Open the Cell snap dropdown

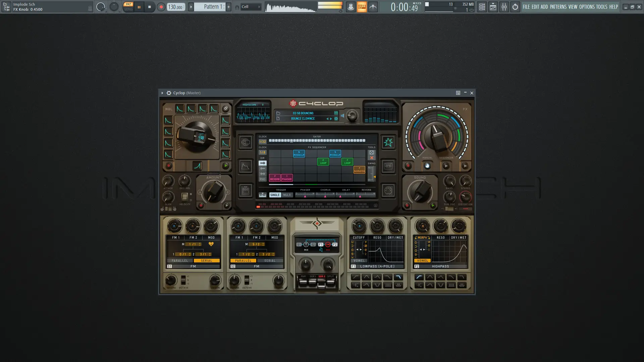coord(251,7)
